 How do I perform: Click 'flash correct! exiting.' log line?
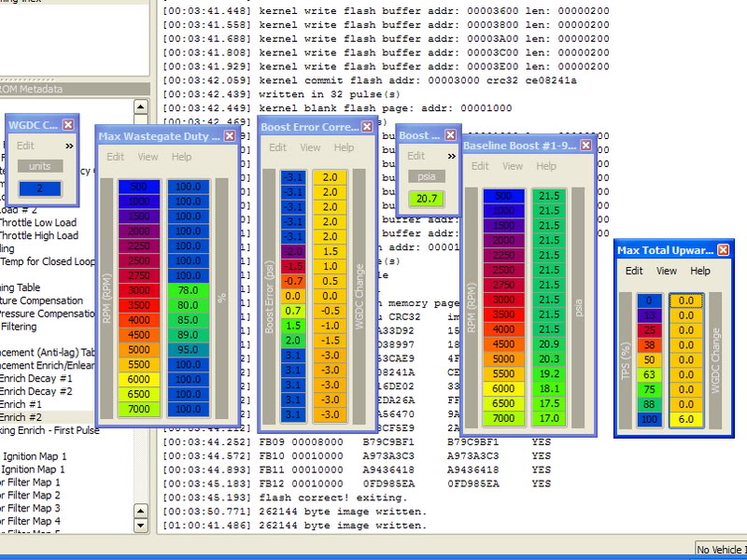pyautogui.click(x=333, y=497)
